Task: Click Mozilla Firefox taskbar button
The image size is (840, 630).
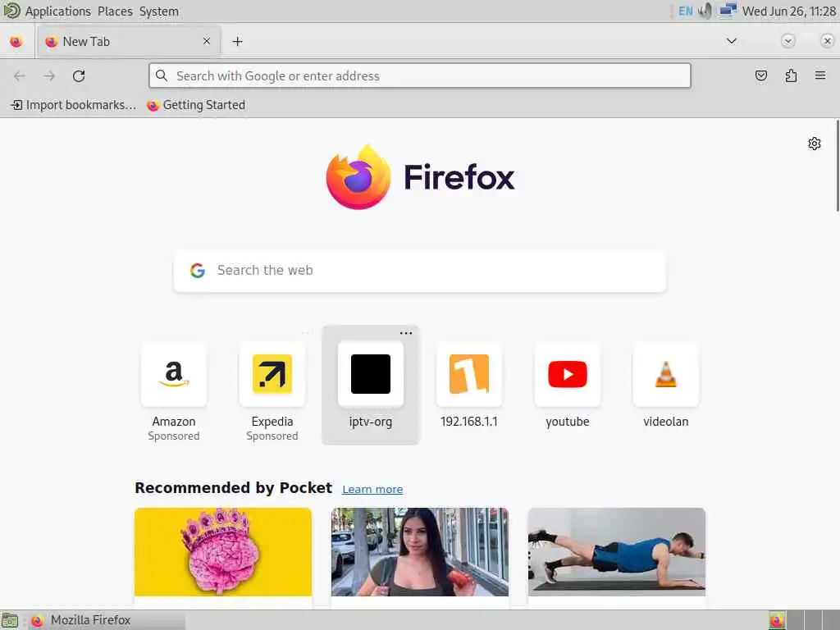Action: (106, 620)
